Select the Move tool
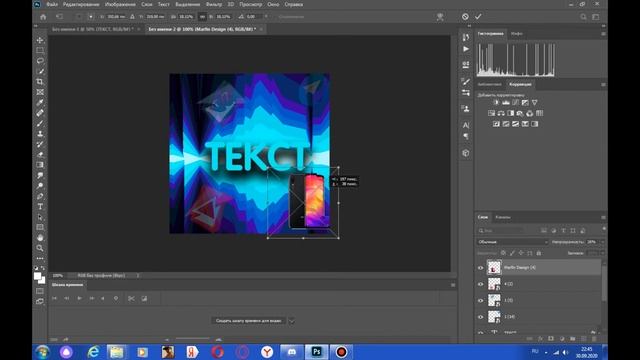 40,40
